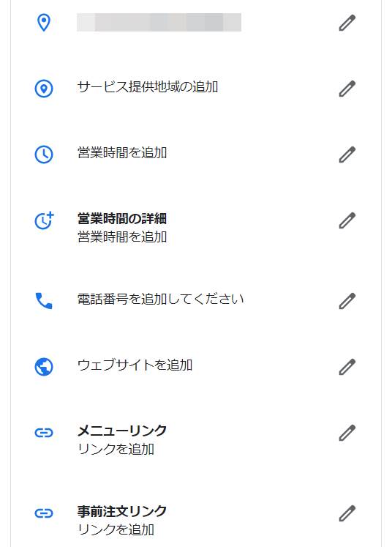Click the globe website icon
392x547 pixels.
point(44,367)
